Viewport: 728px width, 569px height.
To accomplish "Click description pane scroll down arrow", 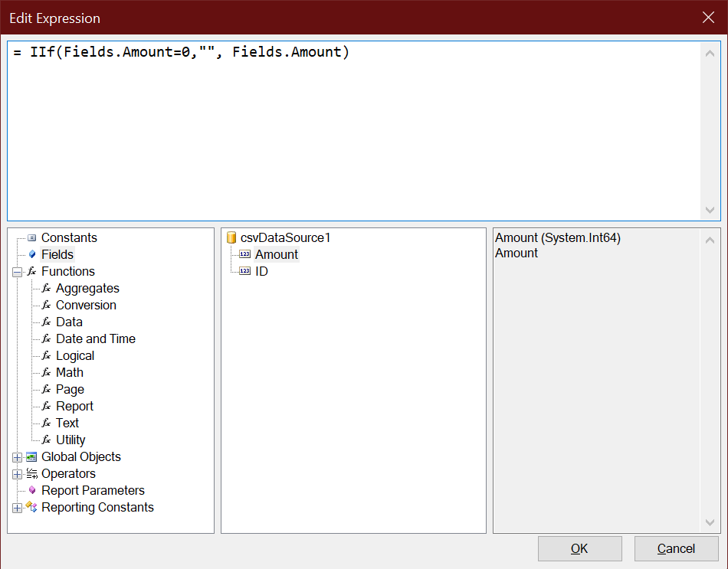I will [x=710, y=522].
